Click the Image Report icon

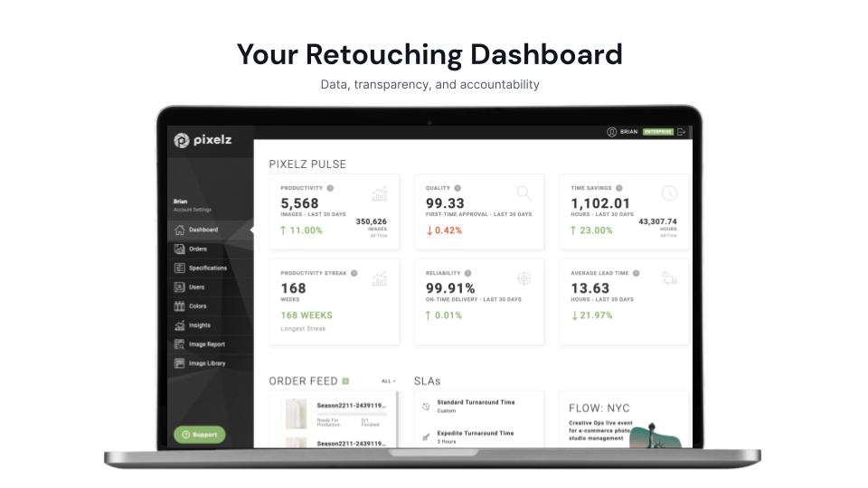click(179, 344)
